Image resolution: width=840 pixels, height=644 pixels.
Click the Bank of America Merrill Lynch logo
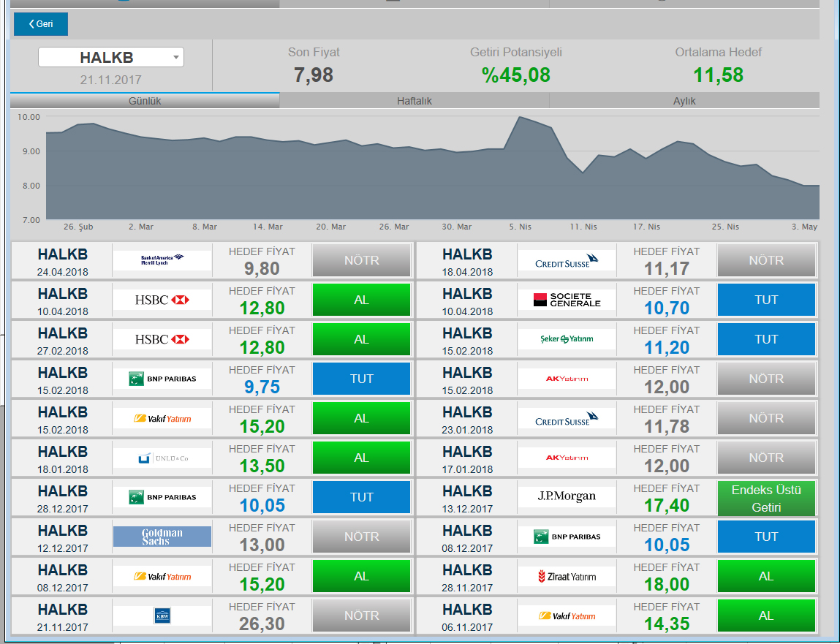pos(162,260)
